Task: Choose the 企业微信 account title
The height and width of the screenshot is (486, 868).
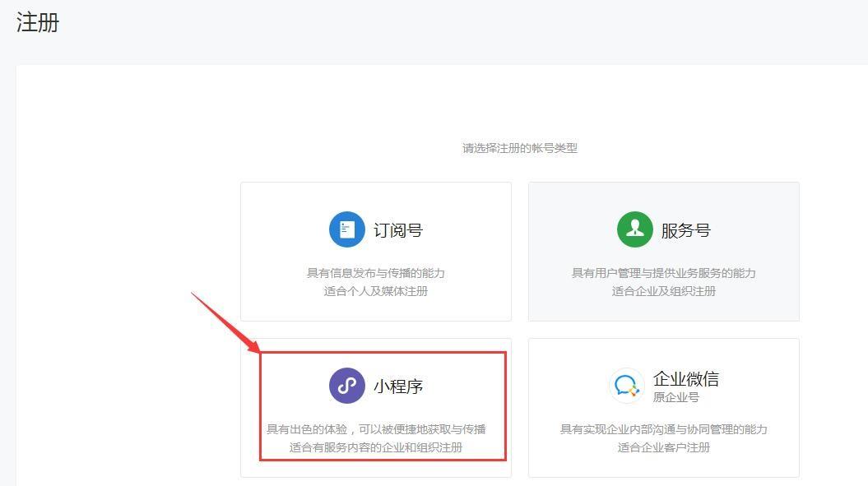Action: pyautogui.click(x=686, y=378)
